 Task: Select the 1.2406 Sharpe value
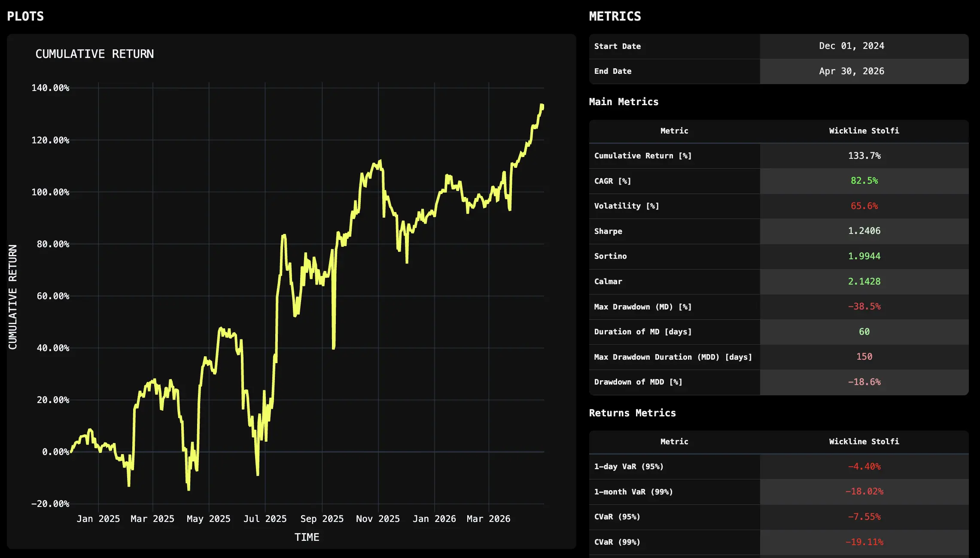tap(864, 231)
